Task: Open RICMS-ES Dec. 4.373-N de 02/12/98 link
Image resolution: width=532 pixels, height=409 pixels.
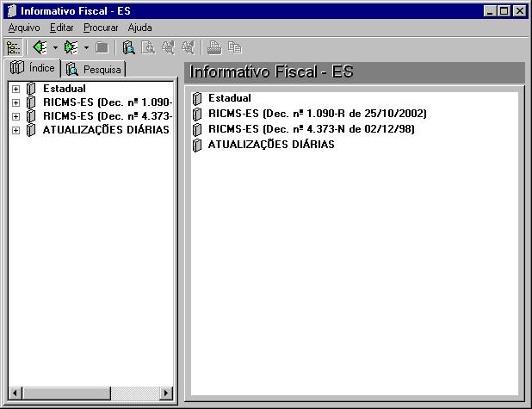Action: [312, 129]
